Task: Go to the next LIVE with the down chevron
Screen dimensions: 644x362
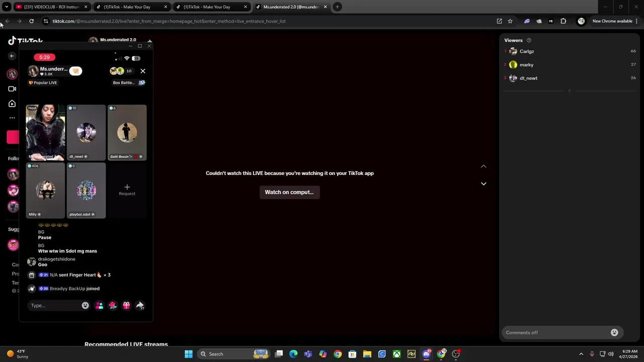Action: coord(484,184)
